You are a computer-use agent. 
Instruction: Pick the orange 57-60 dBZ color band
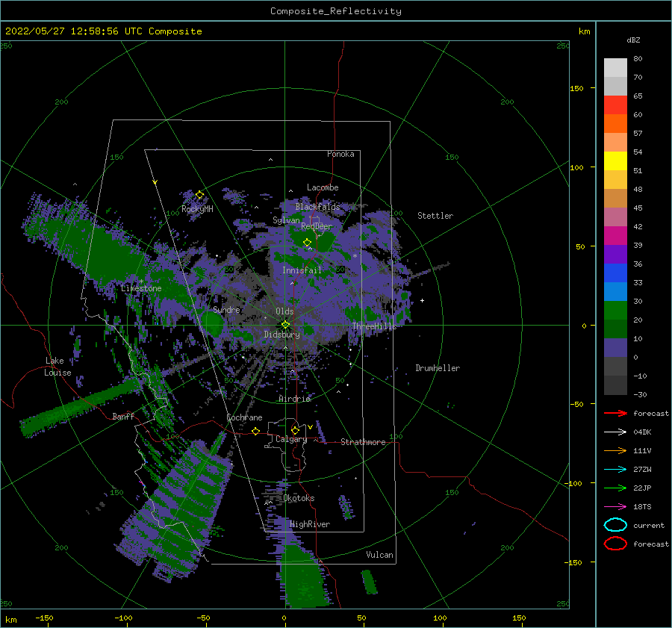point(615,124)
